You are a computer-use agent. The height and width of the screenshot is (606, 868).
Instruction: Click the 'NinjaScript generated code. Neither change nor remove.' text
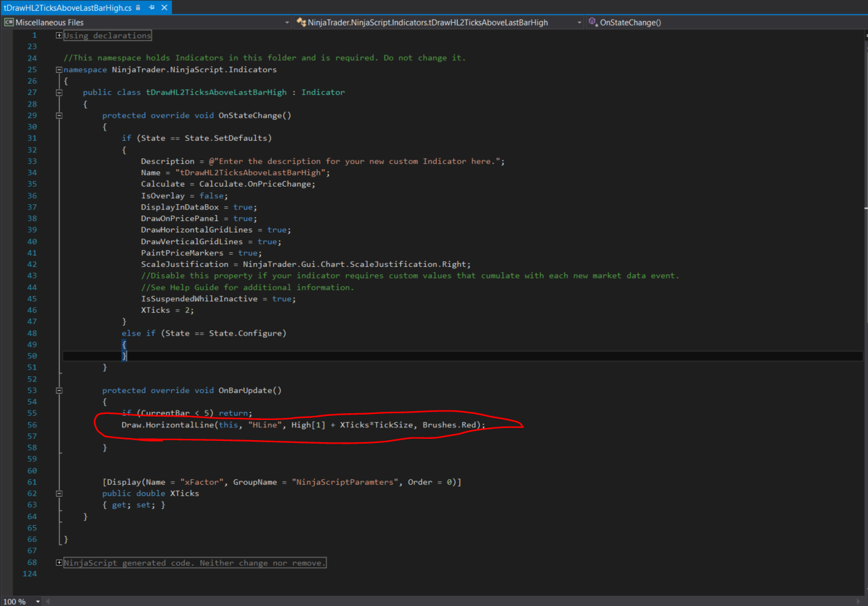click(x=195, y=563)
